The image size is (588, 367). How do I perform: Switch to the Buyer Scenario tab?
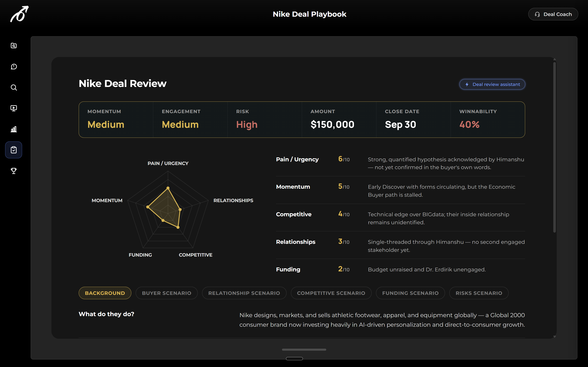(167, 293)
